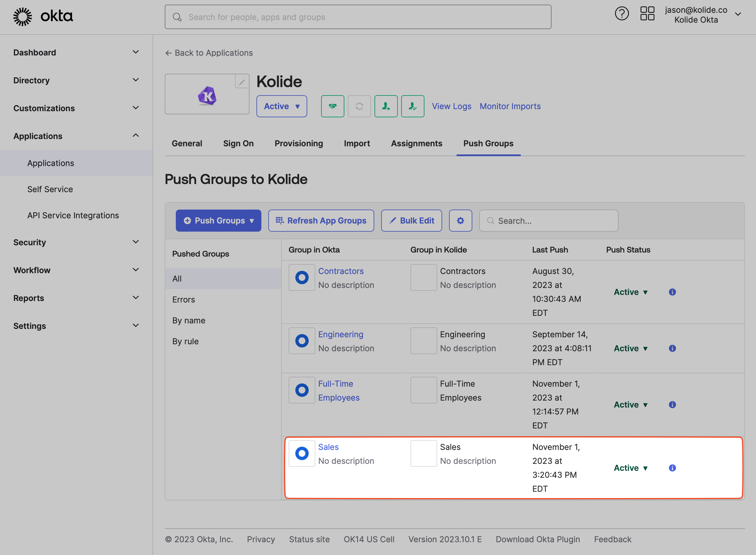
Task: Filter pushed groups by Errors
Action: pyautogui.click(x=183, y=300)
